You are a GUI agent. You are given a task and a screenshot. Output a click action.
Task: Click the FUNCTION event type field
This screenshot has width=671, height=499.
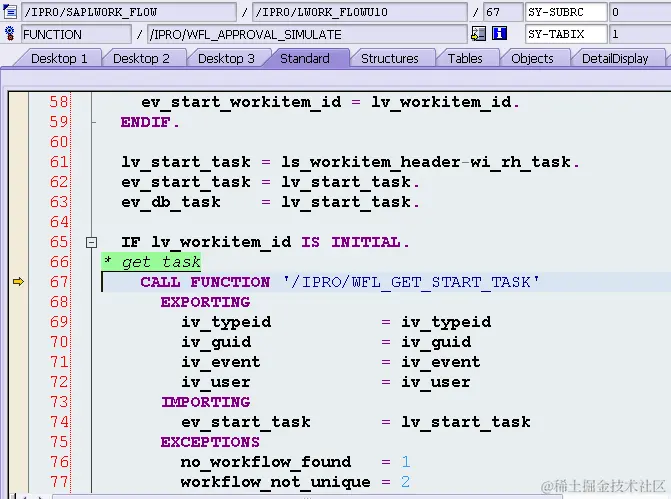(76, 34)
